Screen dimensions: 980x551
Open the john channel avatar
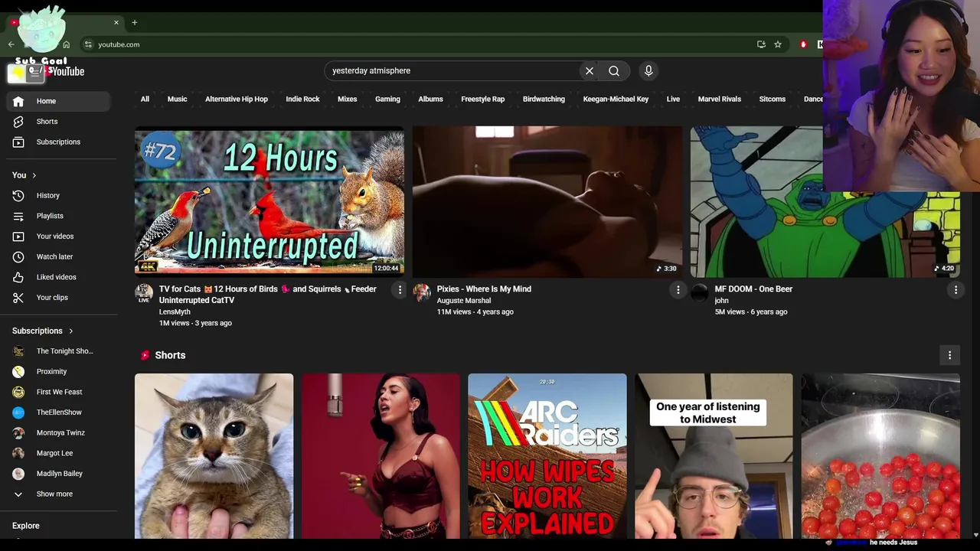(700, 292)
